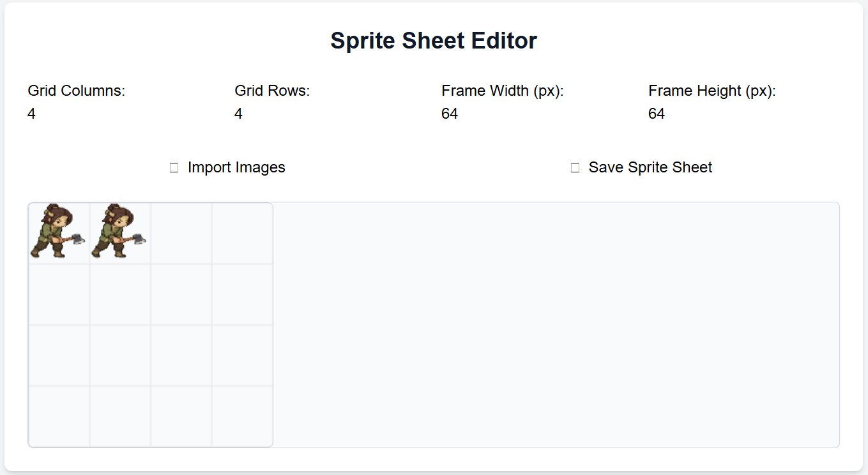The image size is (868, 475).
Task: Click the bottom-left cell of the sprite grid
Action: coord(59,415)
